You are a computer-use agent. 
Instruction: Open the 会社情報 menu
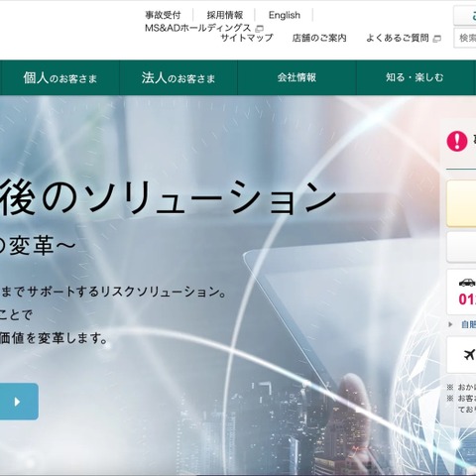pos(297,77)
